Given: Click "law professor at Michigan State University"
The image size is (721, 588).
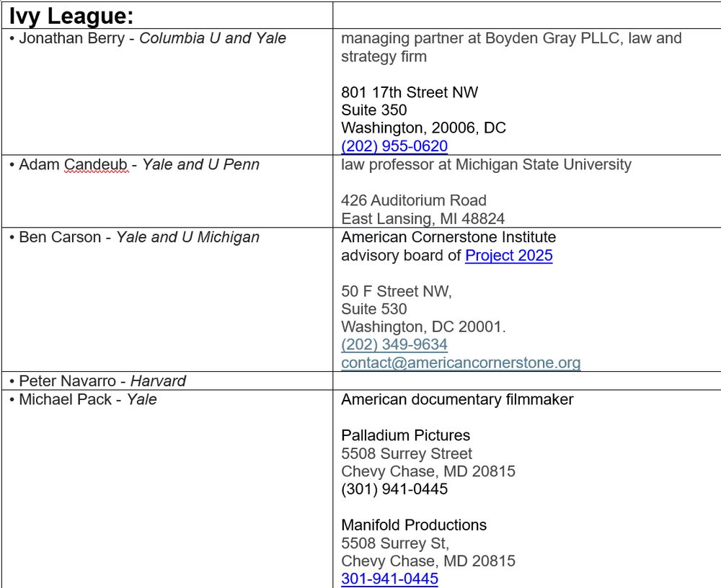Looking at the screenshot, I should (487, 164).
